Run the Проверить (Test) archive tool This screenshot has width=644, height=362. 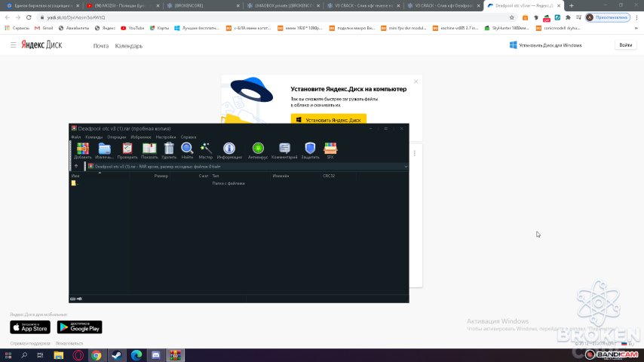click(x=127, y=150)
